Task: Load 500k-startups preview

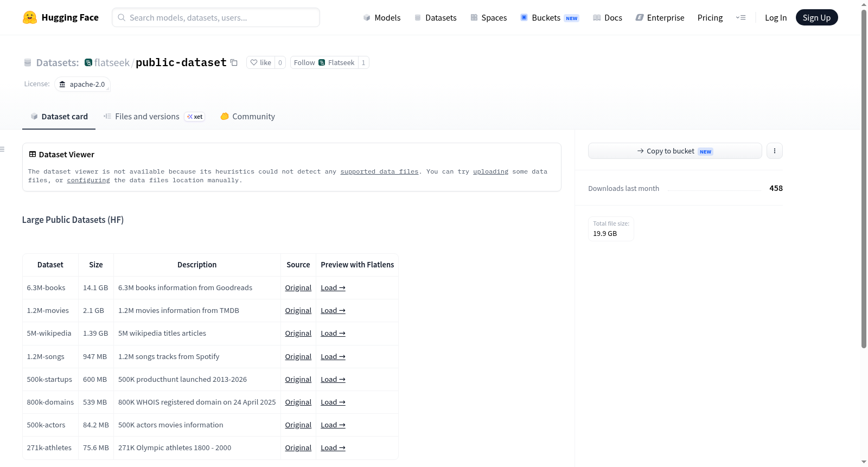Action: click(333, 379)
